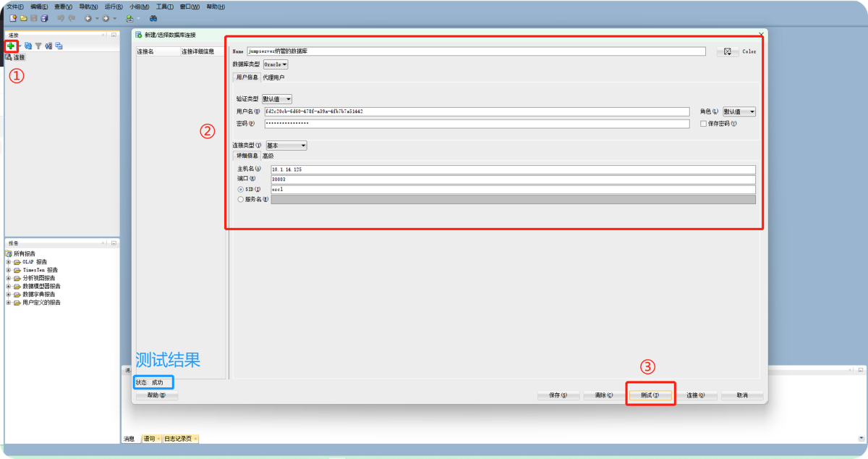Click the 帮助 help button in dialog
Image resolution: width=868 pixels, height=459 pixels.
157,395
